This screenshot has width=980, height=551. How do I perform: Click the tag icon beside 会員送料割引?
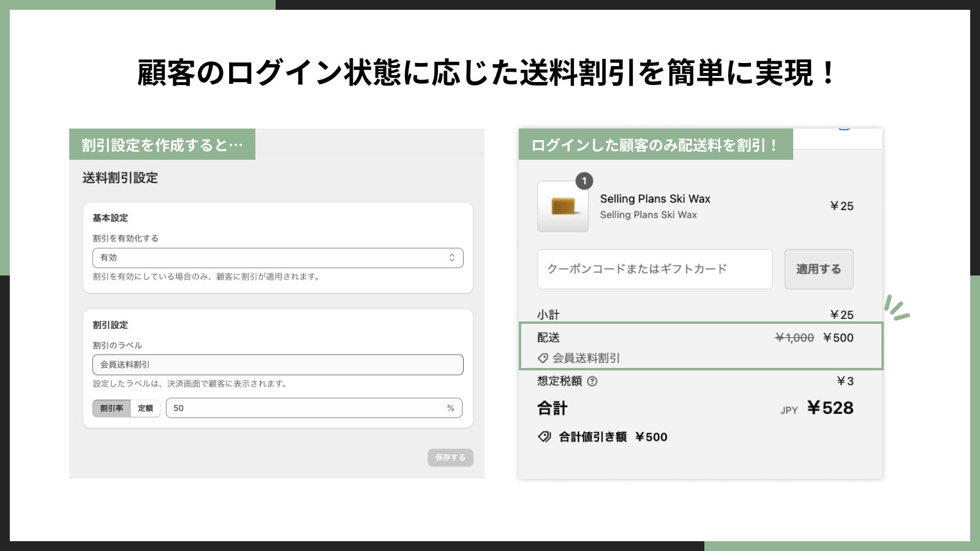pos(543,358)
